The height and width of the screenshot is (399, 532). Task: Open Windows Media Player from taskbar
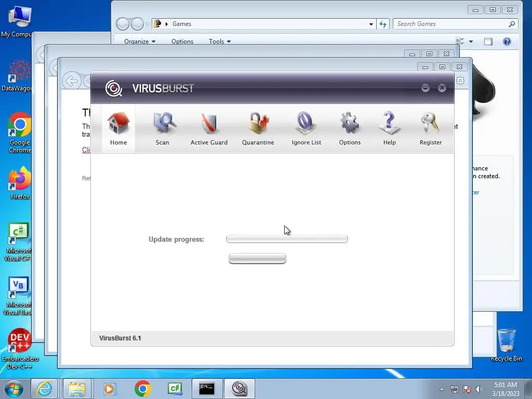109,389
